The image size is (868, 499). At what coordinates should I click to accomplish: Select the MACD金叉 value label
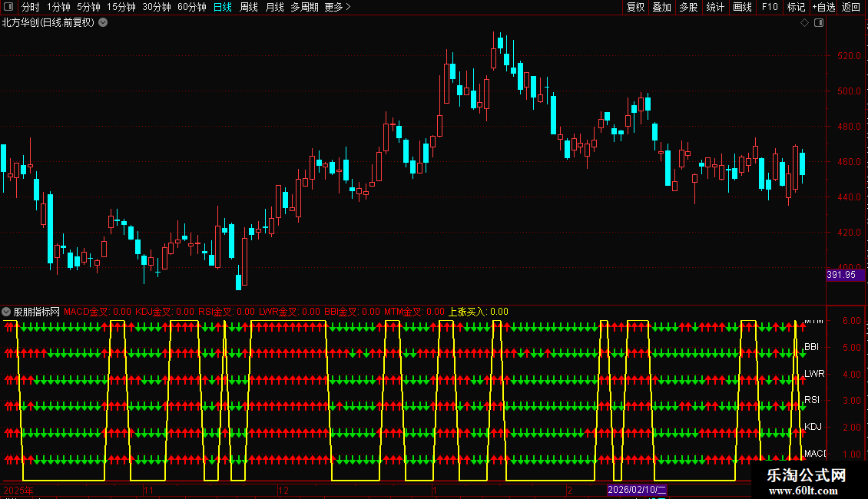click(98, 312)
